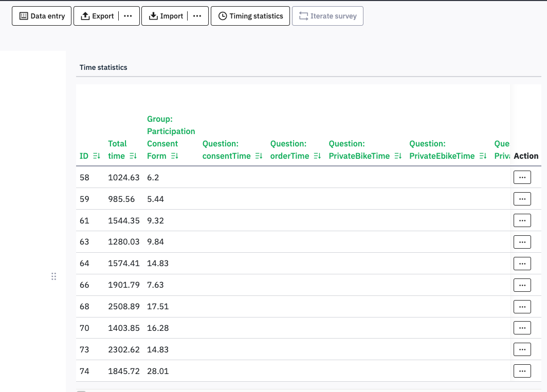Sort by Total time column icon
This screenshot has height=392, width=547.
[133, 156]
